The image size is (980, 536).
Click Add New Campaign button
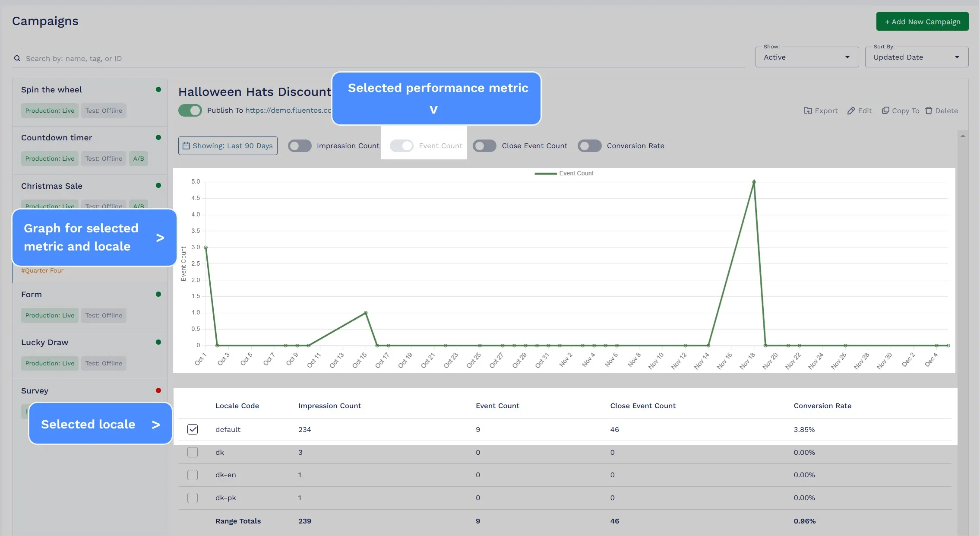tap(923, 22)
